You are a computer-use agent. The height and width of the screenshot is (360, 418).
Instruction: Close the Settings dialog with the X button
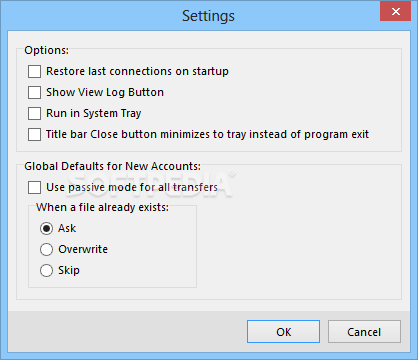point(395,11)
